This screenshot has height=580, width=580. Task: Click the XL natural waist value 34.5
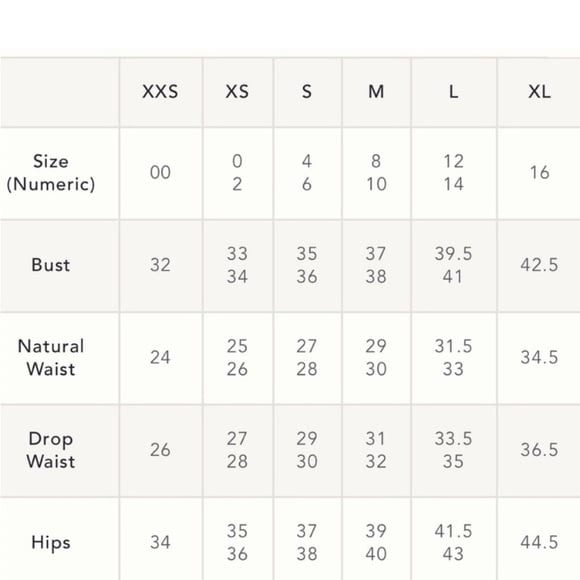click(x=539, y=357)
